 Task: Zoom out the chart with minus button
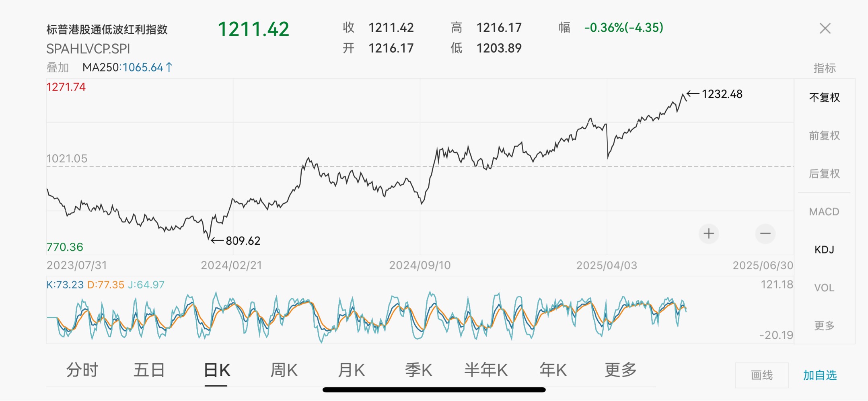click(765, 233)
